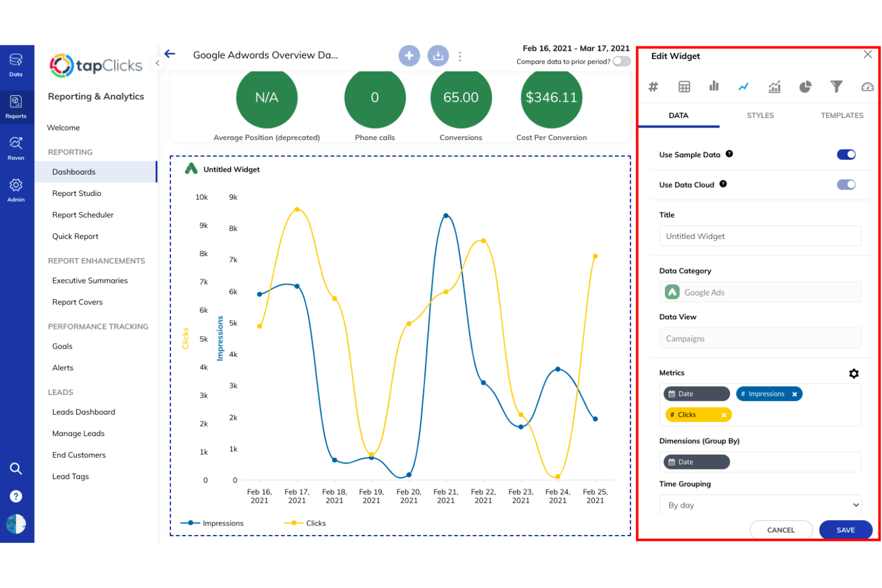Turn off Use Data Cloud
Image resolution: width=882 pixels, height=588 pixels.
[846, 185]
